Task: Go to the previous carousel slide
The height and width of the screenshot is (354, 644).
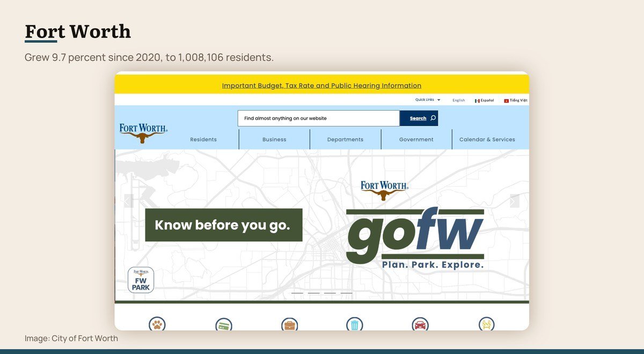Action: point(128,201)
